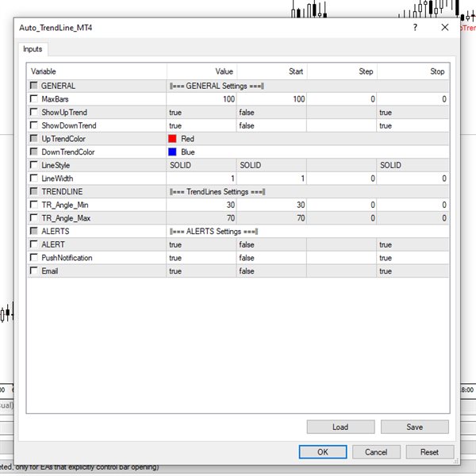Change the PushNotification value true
This screenshot has height=476, width=476.
pyautogui.click(x=202, y=258)
